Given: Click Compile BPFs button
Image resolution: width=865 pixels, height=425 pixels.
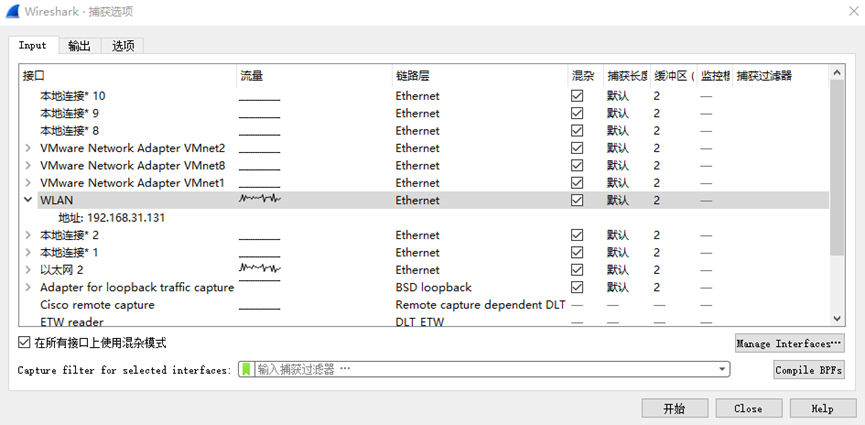Looking at the screenshot, I should [x=809, y=370].
